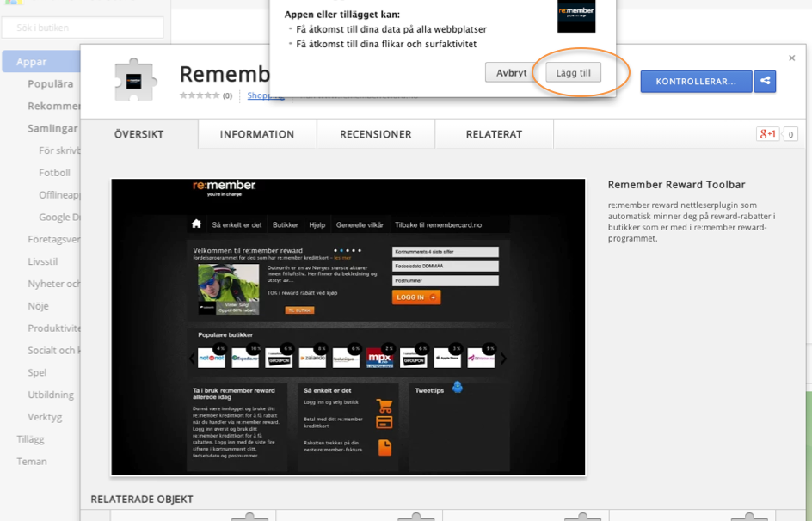Click the Kortnummerets 4 siste siffer field
Screen dimensions: 812x521
click(x=446, y=251)
